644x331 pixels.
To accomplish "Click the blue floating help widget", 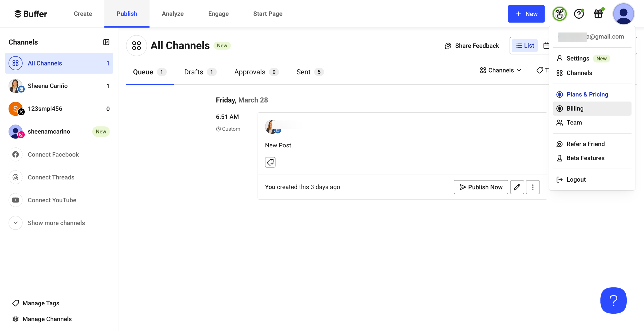I will tap(613, 300).
